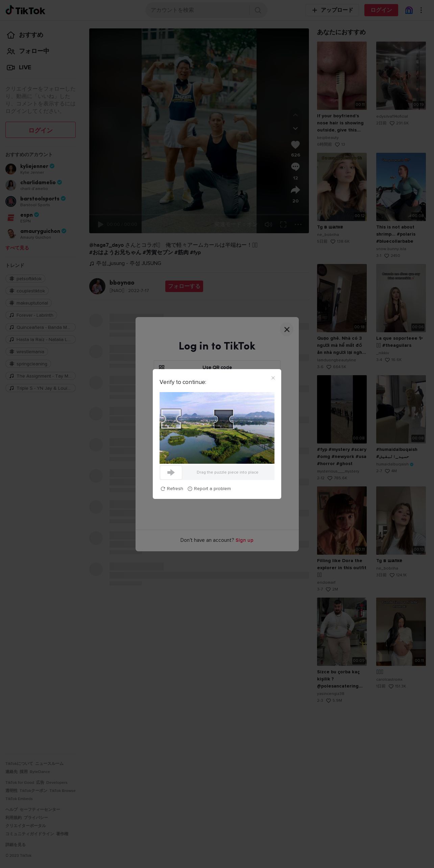Close the Verify to continue captcha
The height and width of the screenshot is (868, 434).
(273, 378)
